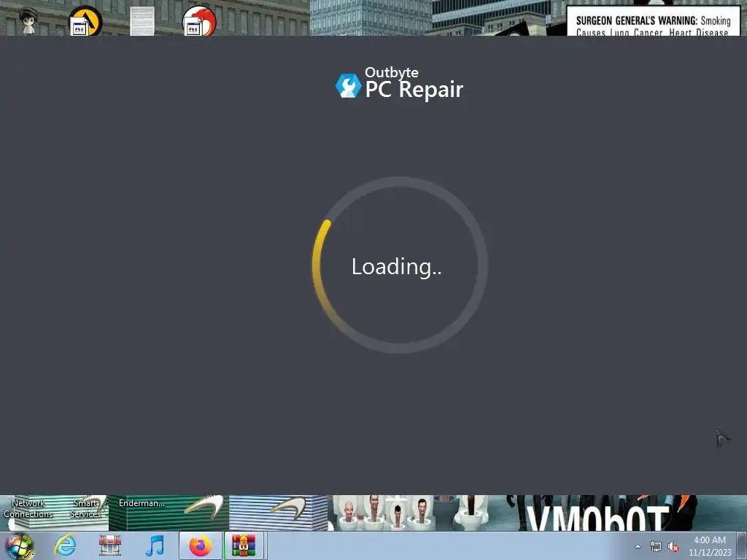Open the clock showing 4:00 AM
747x560 pixels.
709,546
